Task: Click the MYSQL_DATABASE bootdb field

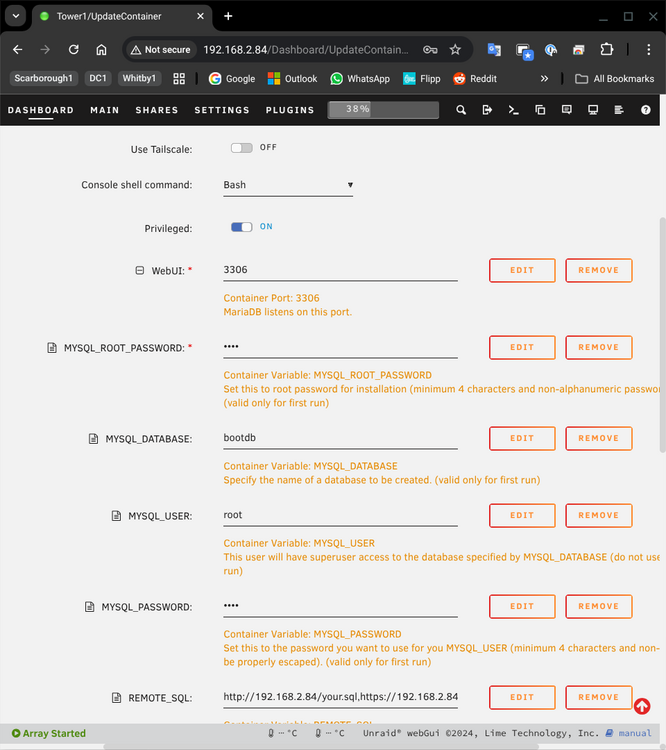Action: pyautogui.click(x=340, y=438)
